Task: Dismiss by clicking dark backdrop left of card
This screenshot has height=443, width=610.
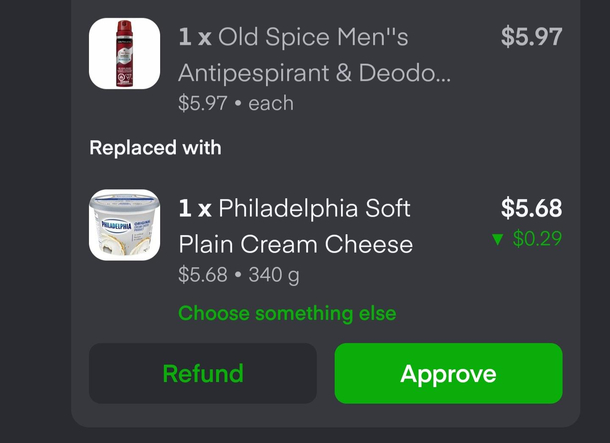Action: point(35,222)
